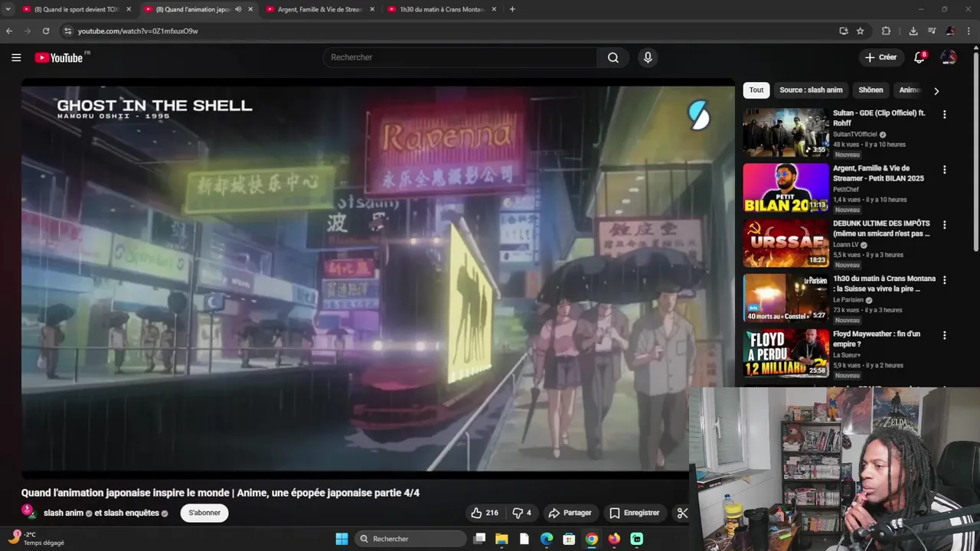Open Task View on the taskbar
980x551 pixels.
click(479, 539)
